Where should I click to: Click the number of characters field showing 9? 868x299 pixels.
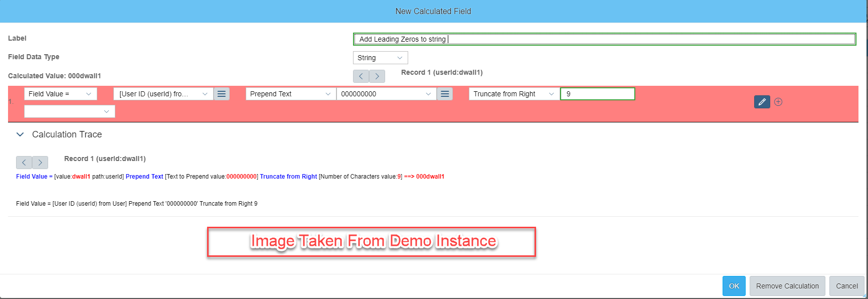pos(598,94)
